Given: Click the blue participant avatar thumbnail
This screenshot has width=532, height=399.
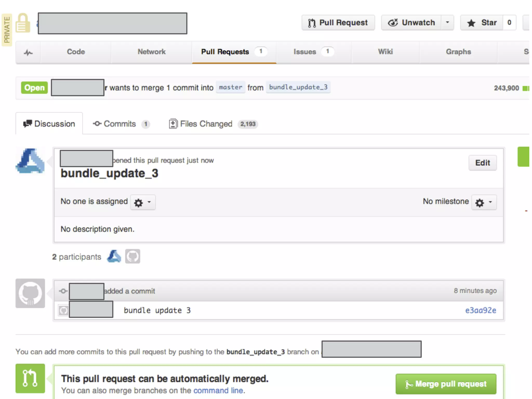Looking at the screenshot, I should (114, 256).
